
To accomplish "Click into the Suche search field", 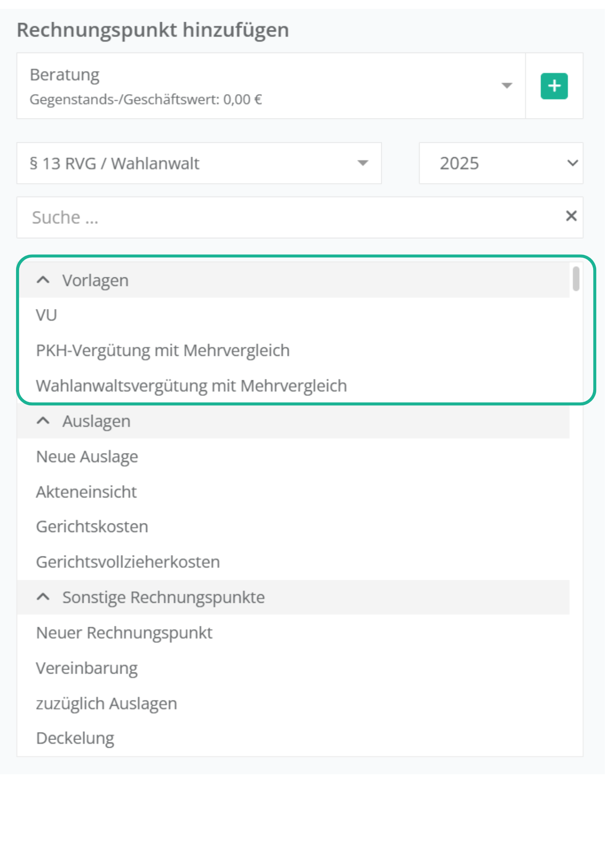I will click(x=287, y=217).
